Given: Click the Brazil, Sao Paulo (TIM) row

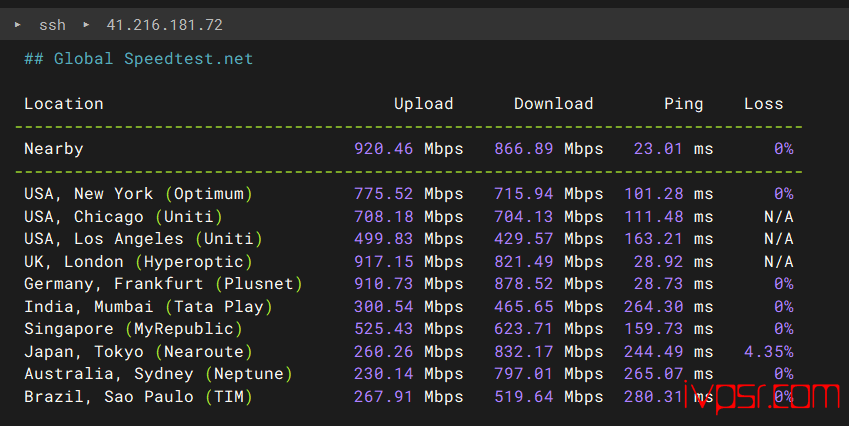Looking at the screenshot, I should pyautogui.click(x=138, y=397).
